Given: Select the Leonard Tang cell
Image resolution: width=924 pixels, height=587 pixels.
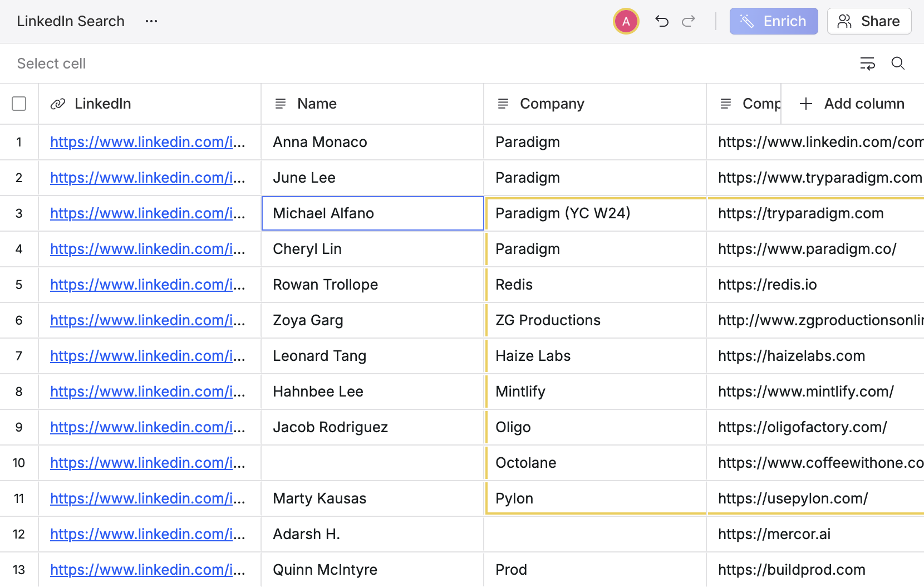Looking at the screenshot, I should point(372,356).
